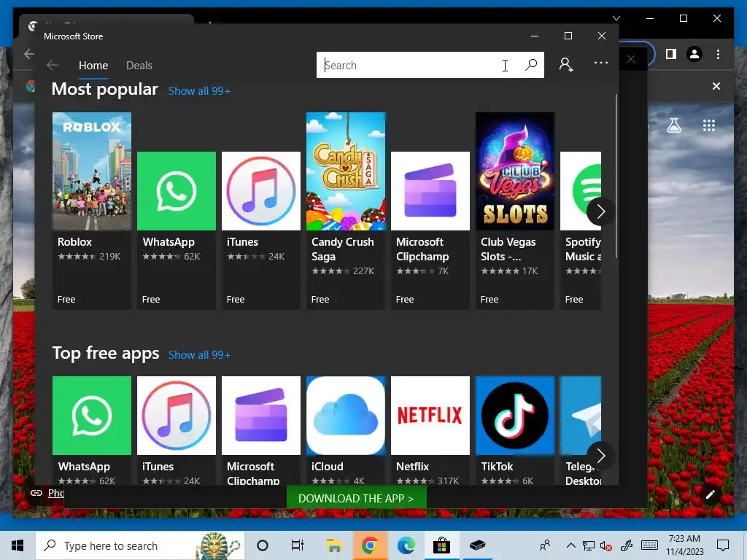This screenshot has height=560, width=747.
Task: Open the Candy Crush Saga app tile
Action: pyautogui.click(x=346, y=211)
